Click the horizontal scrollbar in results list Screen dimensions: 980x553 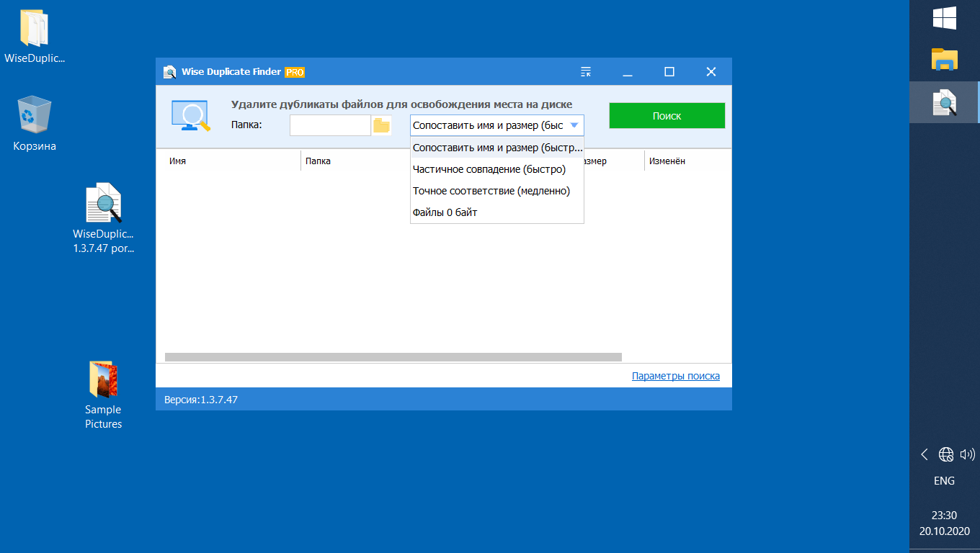[x=393, y=356]
